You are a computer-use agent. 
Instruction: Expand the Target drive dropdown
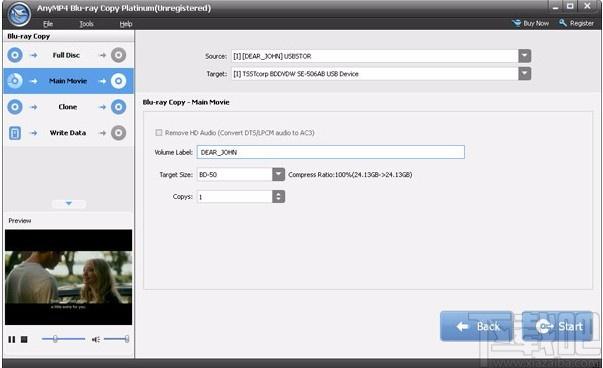coord(525,73)
